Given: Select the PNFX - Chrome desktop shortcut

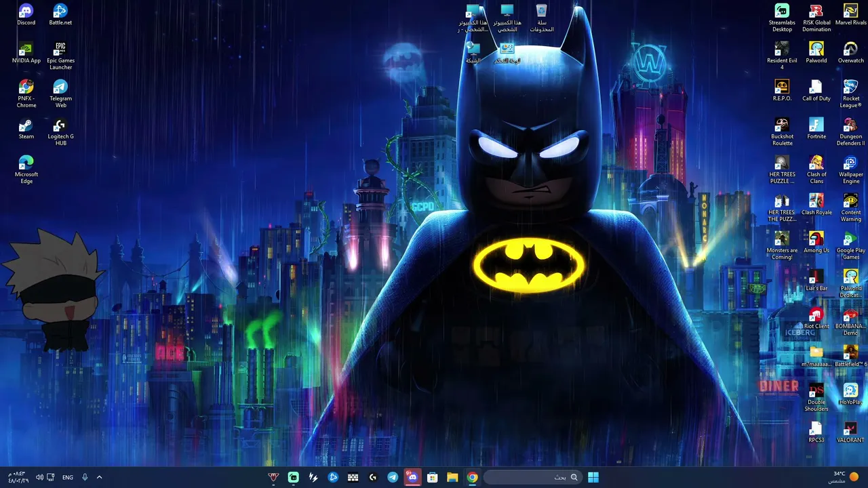Looking at the screenshot, I should pyautogui.click(x=26, y=94).
